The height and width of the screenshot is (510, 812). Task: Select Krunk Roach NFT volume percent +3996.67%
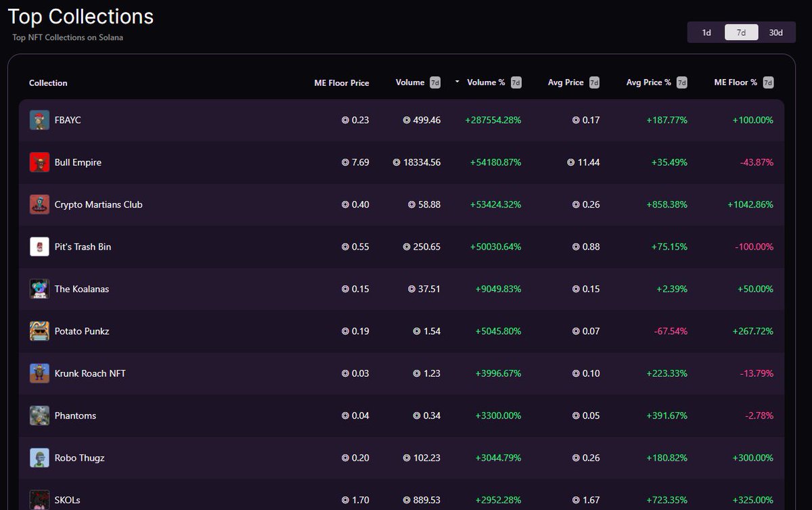coord(498,373)
